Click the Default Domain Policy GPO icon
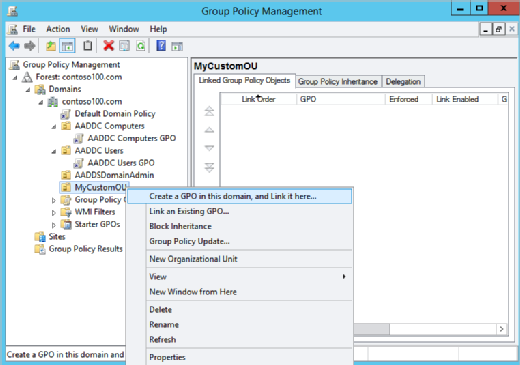This screenshot has width=520, height=365. [x=65, y=114]
